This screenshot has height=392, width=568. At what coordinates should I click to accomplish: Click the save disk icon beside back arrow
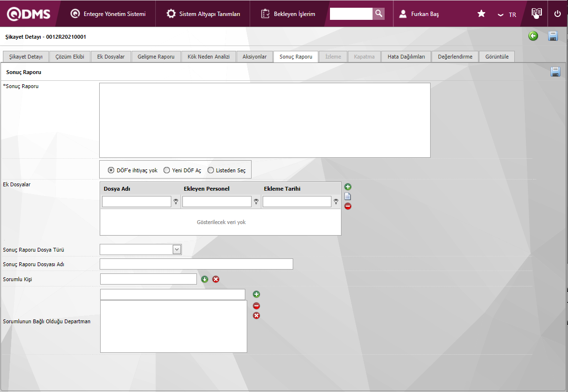click(x=553, y=36)
